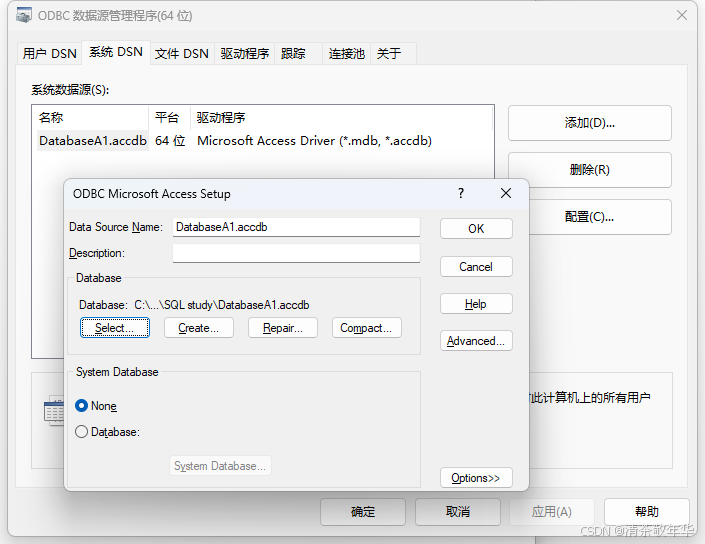This screenshot has width=705, height=544.
Task: Click 添加(D)... in the ODBC administrator window
Action: 589,123
